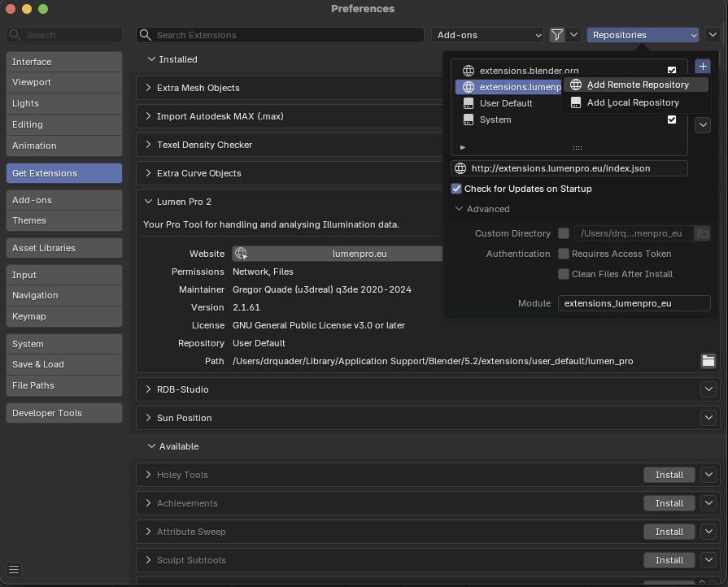This screenshot has height=587, width=728.
Task: Open Holey Tools options chevron
Action: coord(708,475)
